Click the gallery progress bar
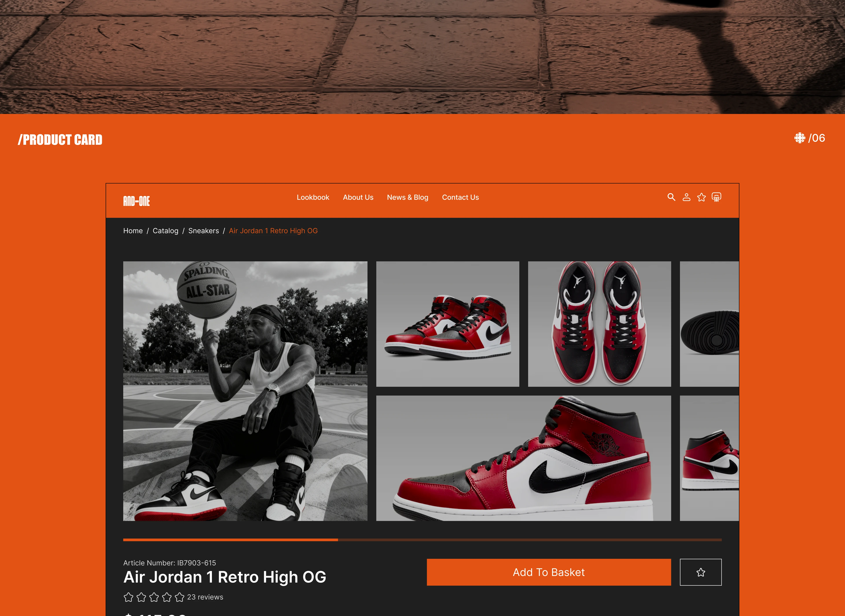Screen dimensions: 845x616 tap(421, 540)
